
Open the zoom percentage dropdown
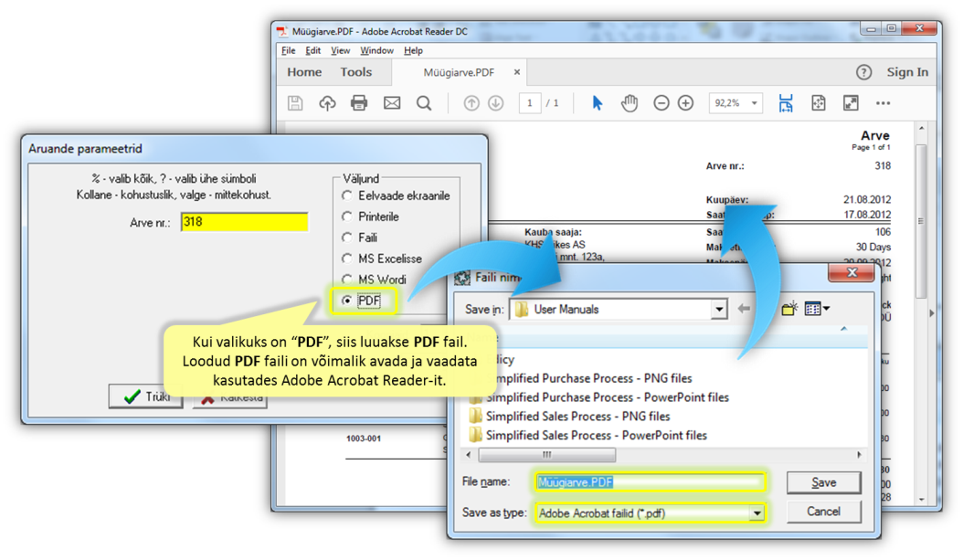point(754,103)
